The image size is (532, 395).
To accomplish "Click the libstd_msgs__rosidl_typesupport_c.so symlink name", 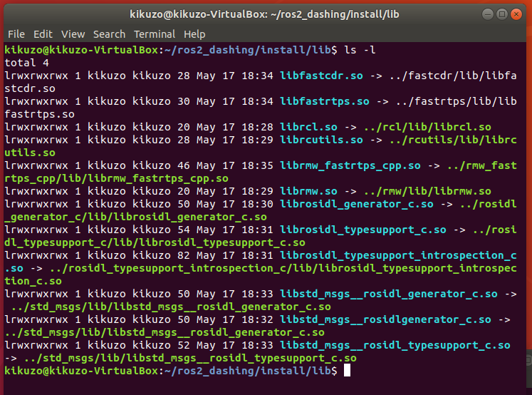I will [x=395, y=345].
